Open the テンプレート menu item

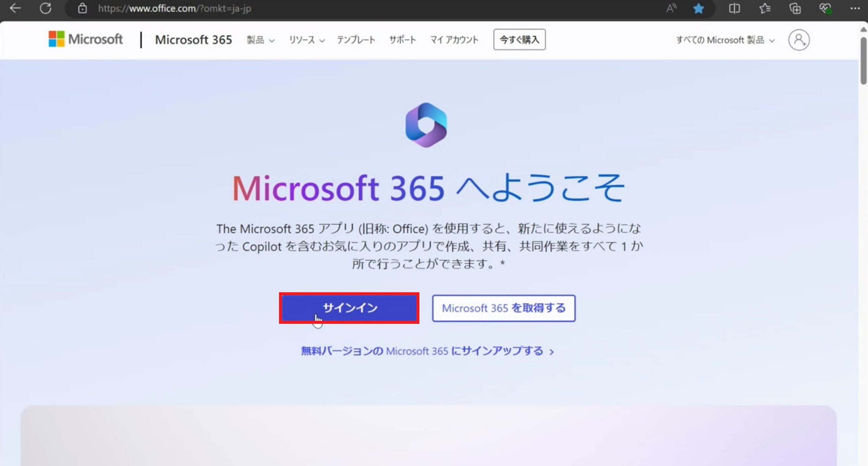coord(356,40)
